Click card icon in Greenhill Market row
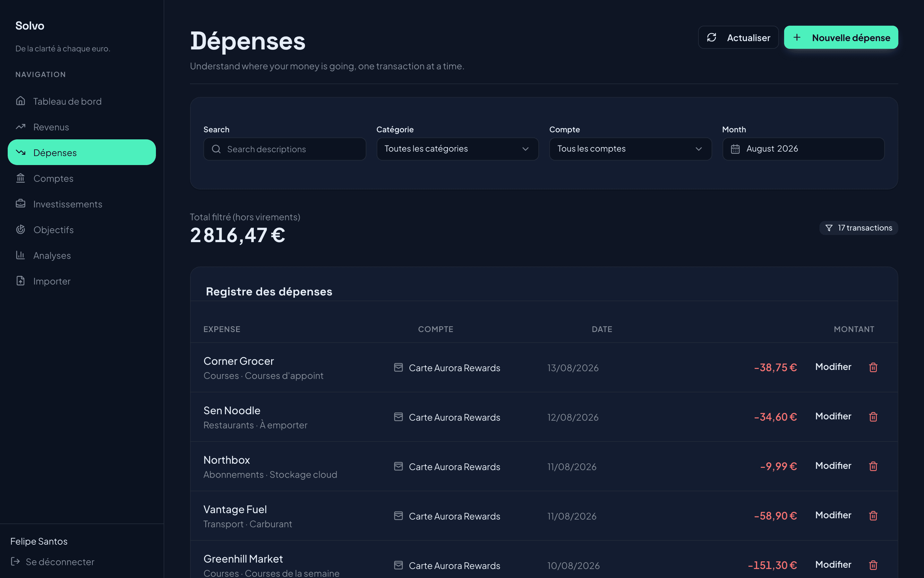The width and height of the screenshot is (924, 578). pyautogui.click(x=398, y=565)
